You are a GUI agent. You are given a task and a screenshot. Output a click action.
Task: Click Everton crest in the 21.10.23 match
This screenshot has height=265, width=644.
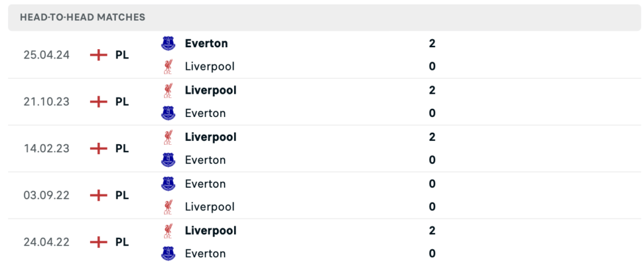coord(168,113)
